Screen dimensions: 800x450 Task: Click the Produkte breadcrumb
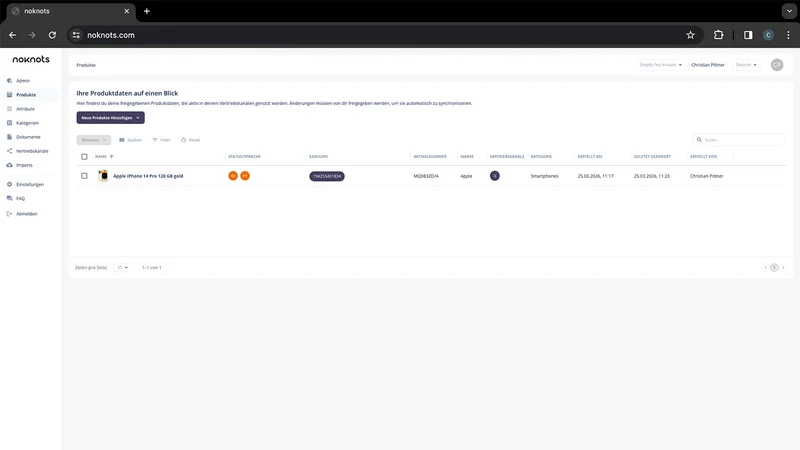coord(86,65)
